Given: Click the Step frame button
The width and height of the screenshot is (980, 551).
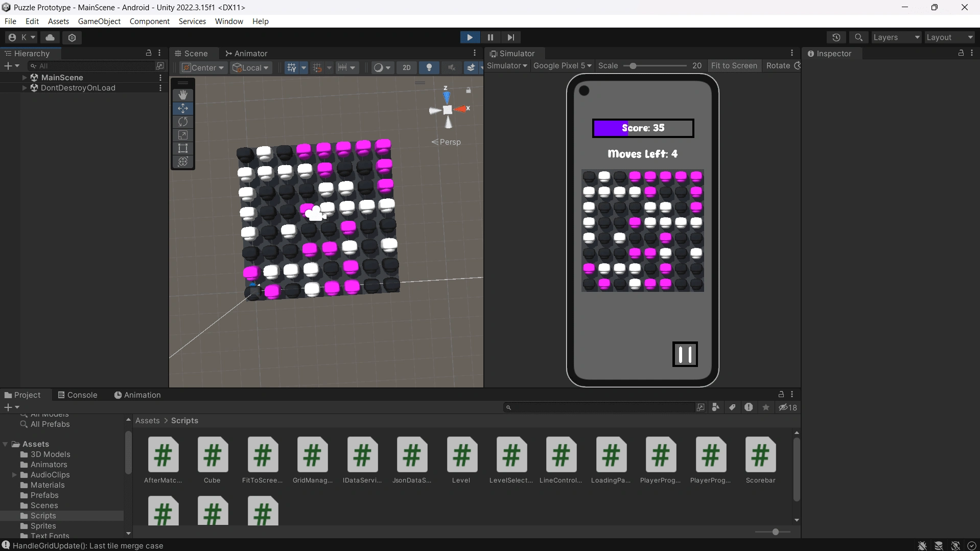Looking at the screenshot, I should (510, 37).
